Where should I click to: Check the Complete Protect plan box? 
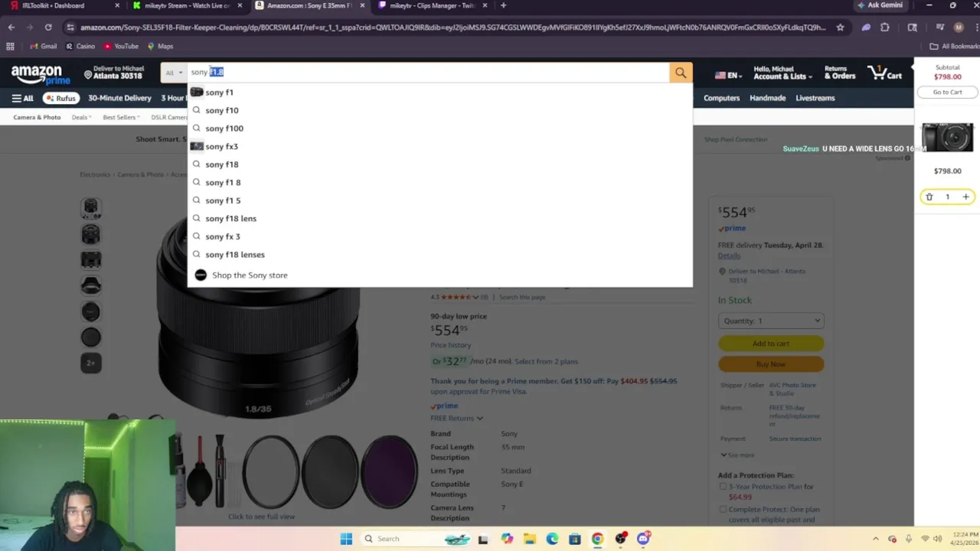tap(723, 510)
